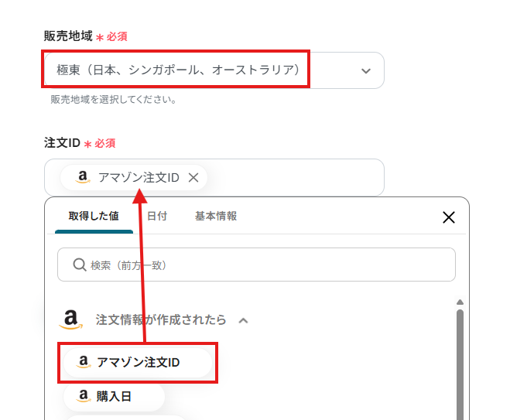This screenshot has width=510, height=420.
Task: Open the 基本情報 tab
Action: [x=216, y=217]
